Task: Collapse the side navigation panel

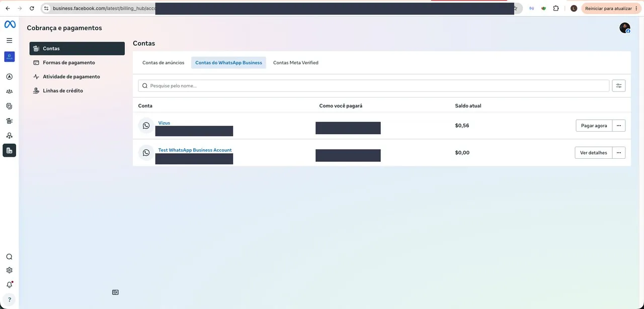Action: click(115, 292)
